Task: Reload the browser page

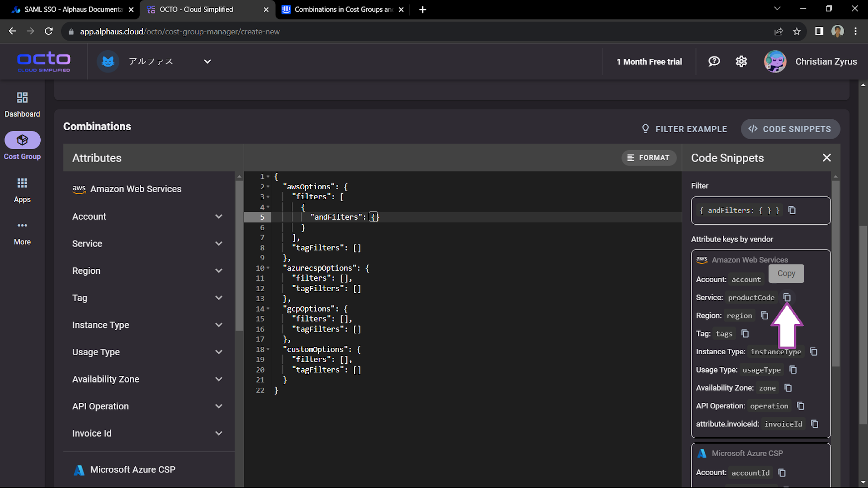Action: tap(49, 31)
